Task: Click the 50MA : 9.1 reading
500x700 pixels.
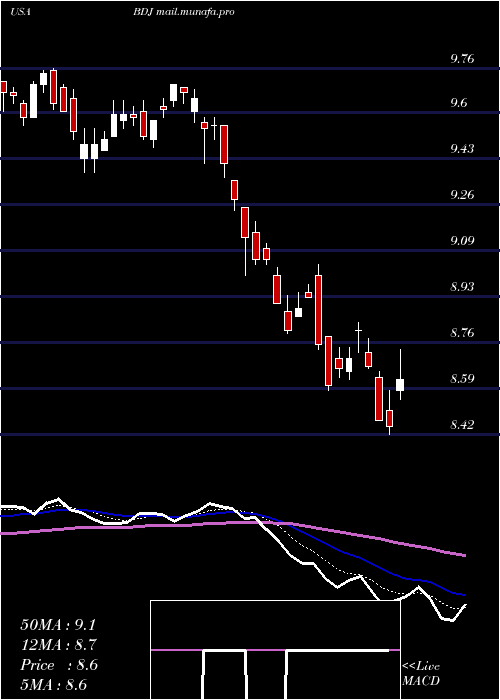Action: point(58,625)
